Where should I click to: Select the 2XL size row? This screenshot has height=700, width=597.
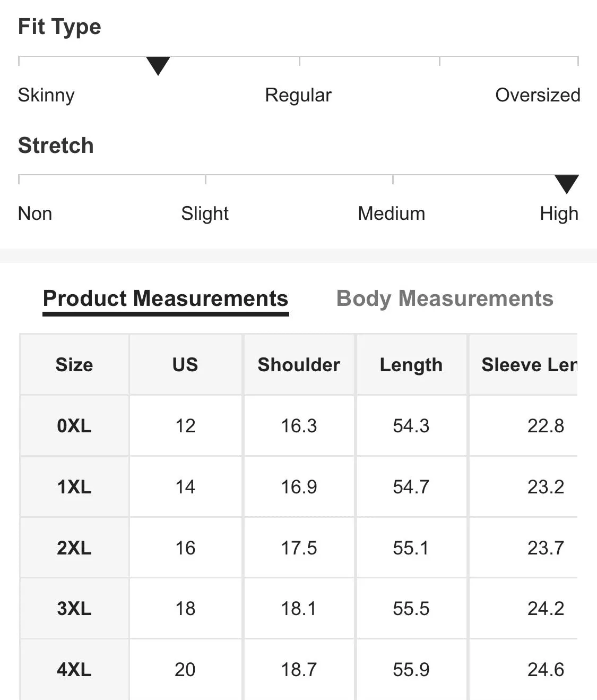coord(298,548)
